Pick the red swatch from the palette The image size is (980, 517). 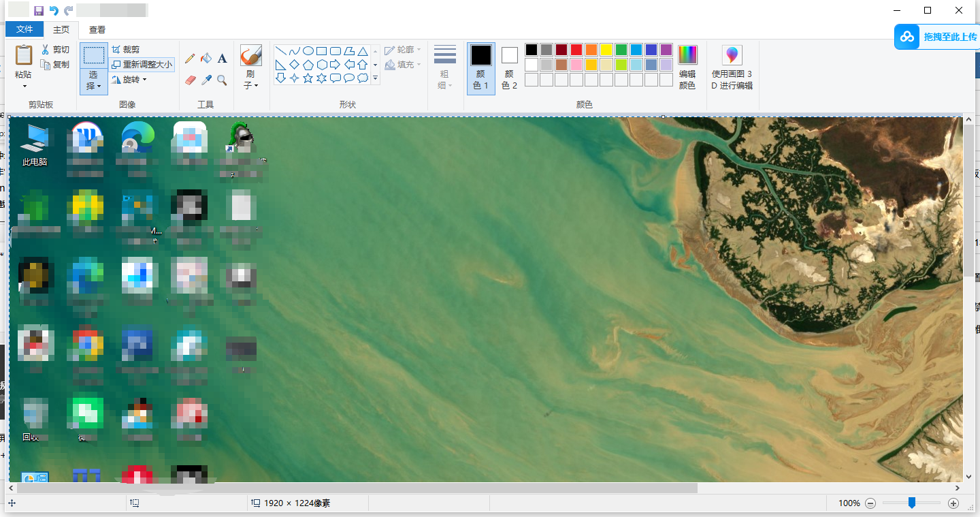pos(576,50)
